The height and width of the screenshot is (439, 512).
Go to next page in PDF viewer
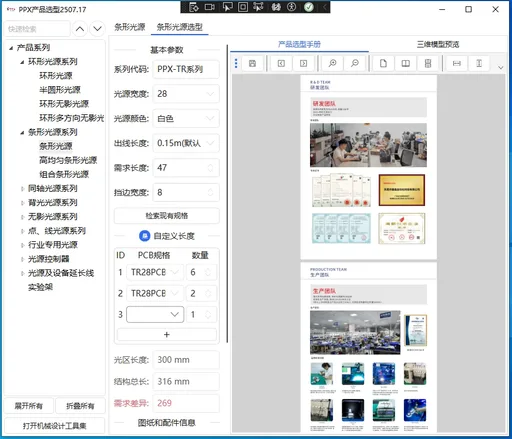coord(303,63)
